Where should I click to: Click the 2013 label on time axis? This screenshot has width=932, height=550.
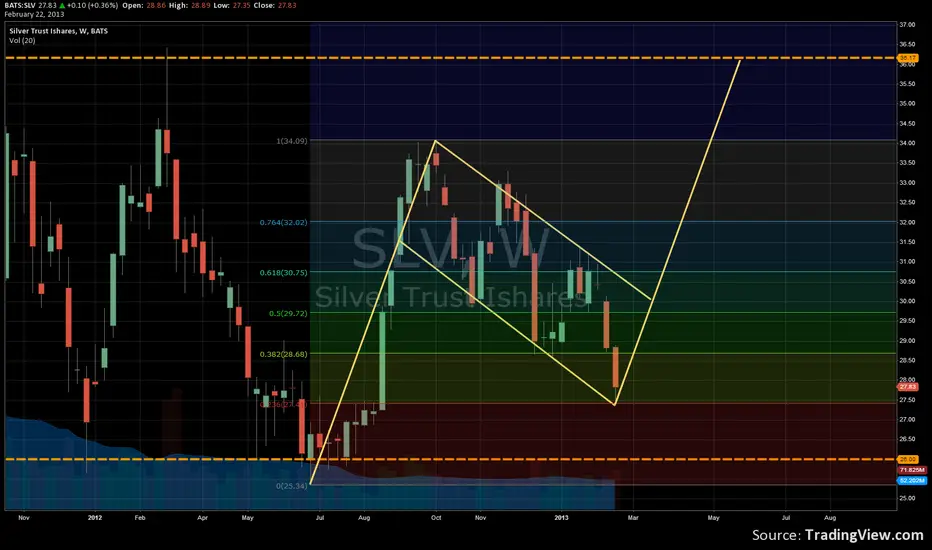(562, 518)
